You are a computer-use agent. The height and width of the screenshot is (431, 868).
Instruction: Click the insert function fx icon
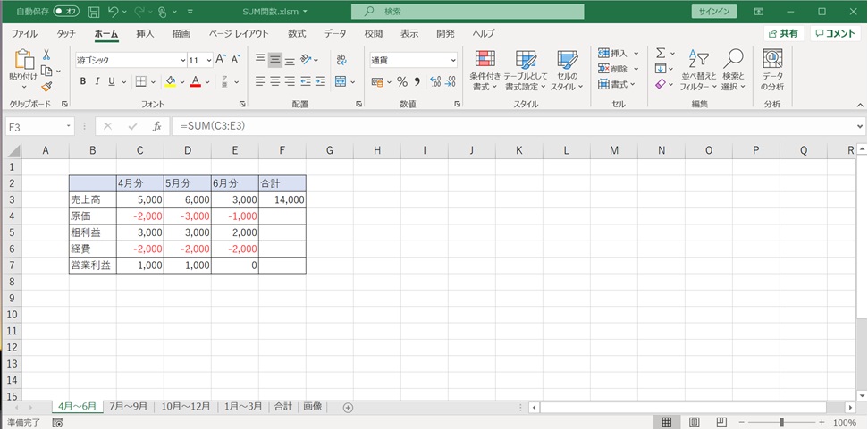[156, 126]
